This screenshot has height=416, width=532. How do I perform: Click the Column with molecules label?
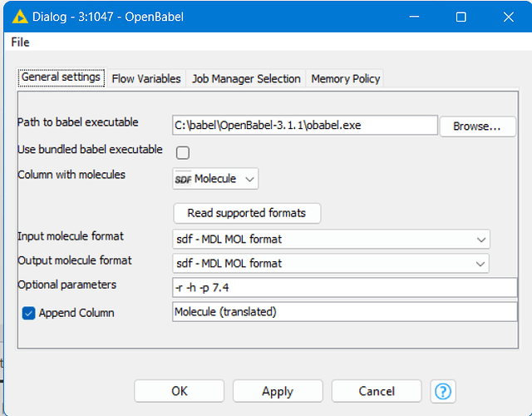(71, 175)
